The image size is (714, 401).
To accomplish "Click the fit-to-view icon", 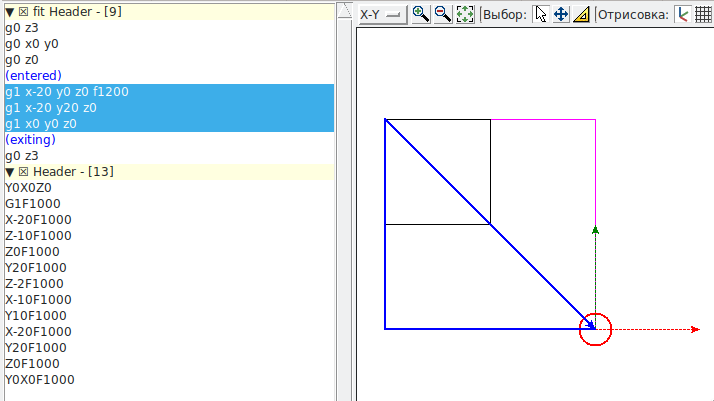I will 465,15.
